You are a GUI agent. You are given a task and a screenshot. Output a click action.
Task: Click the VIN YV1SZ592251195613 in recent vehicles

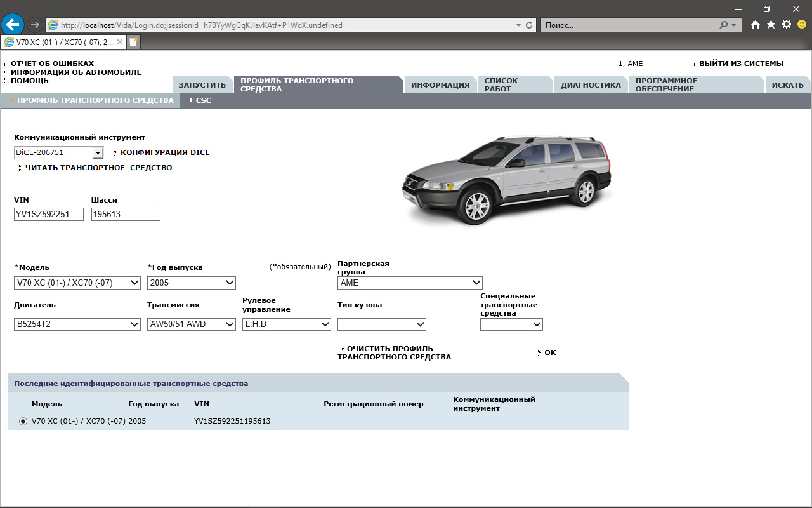pos(232,421)
